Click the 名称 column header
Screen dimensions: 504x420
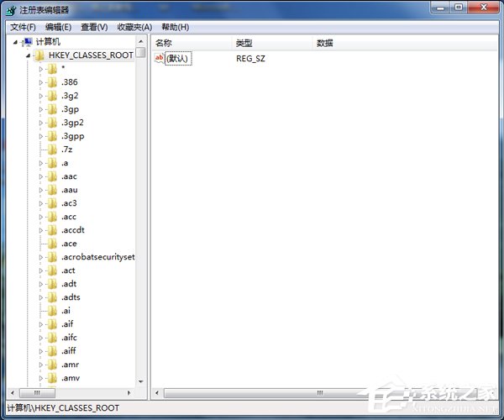(192, 43)
